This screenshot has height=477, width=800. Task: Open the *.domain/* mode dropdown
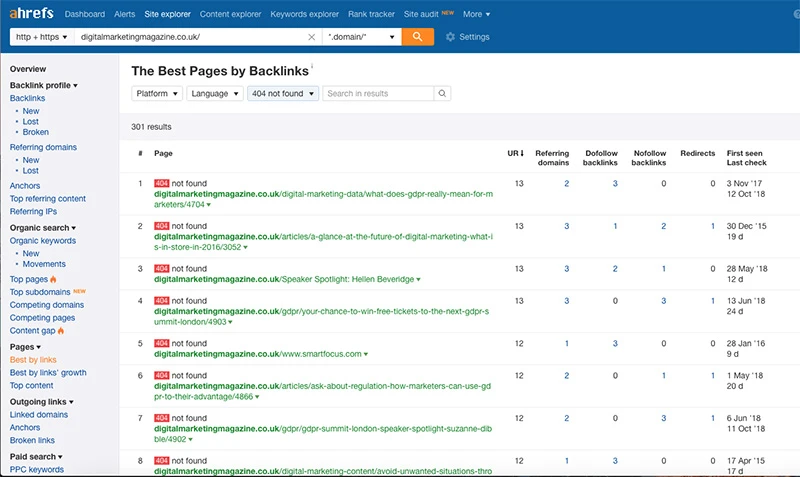pos(362,37)
